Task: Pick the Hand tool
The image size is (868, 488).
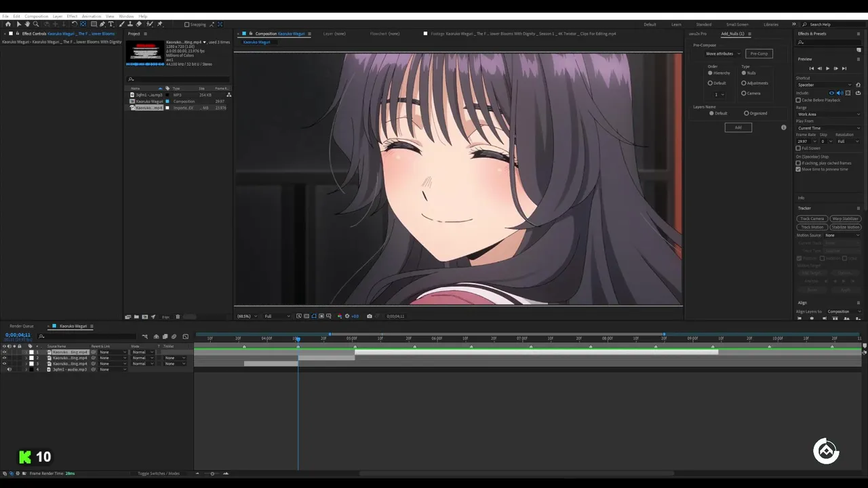Action: [x=27, y=24]
